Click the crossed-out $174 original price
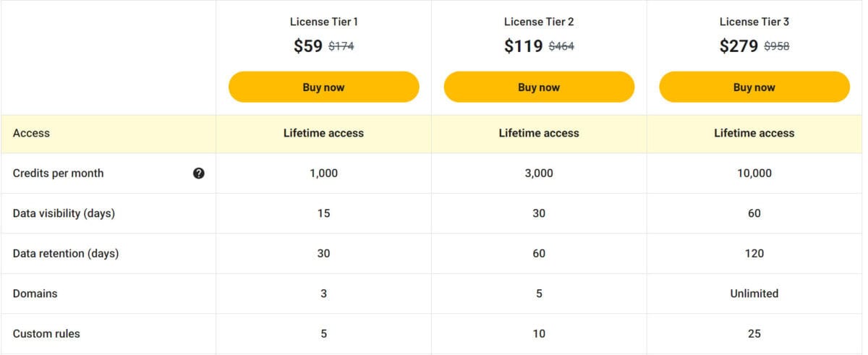The image size is (868, 355). click(x=341, y=47)
